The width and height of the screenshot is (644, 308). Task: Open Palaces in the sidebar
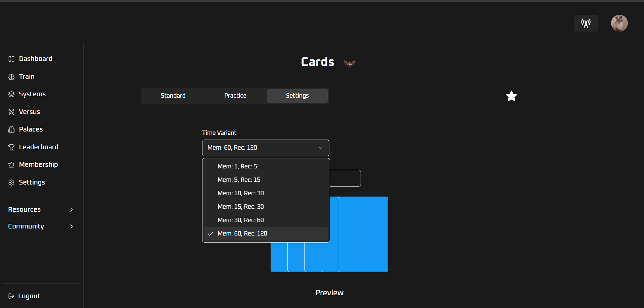[31, 130]
